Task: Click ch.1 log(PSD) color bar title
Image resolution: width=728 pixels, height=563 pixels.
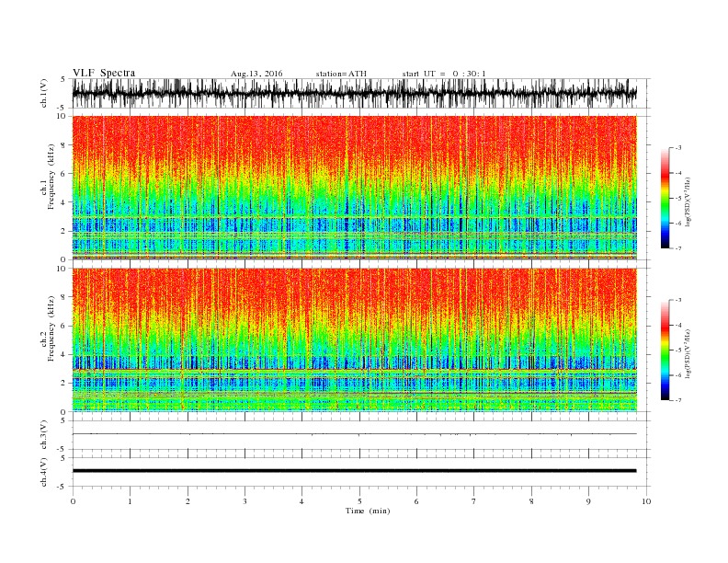Action: 688,201
